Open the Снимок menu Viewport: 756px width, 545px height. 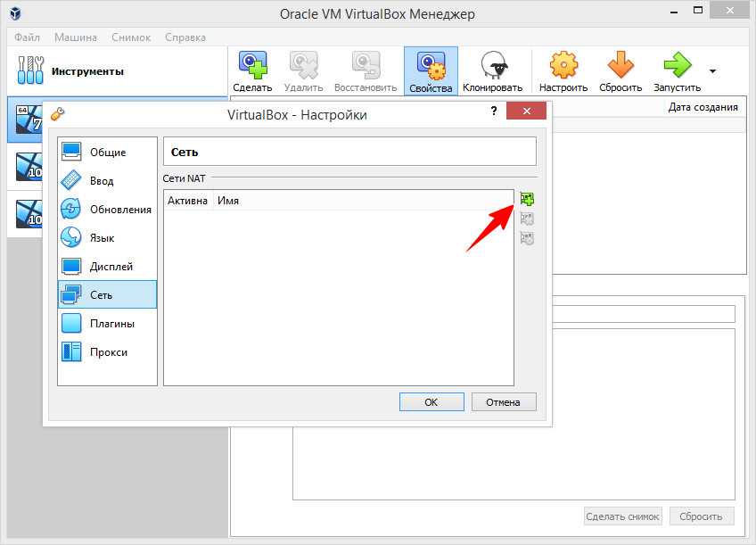pos(131,37)
